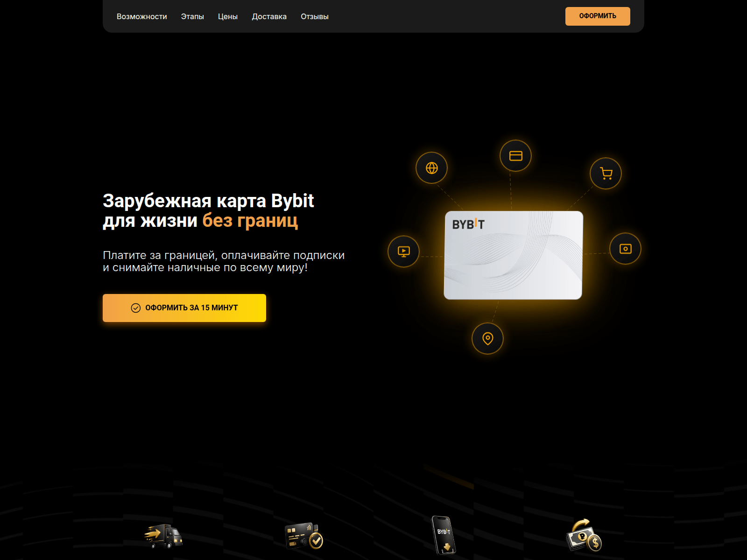Viewport: 747px width, 560px height.
Task: Click the video screen play icon
Action: pos(403,252)
